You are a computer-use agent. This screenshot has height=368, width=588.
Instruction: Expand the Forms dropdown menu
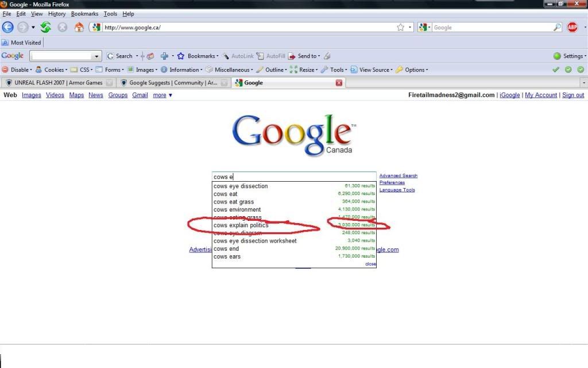[x=110, y=70]
